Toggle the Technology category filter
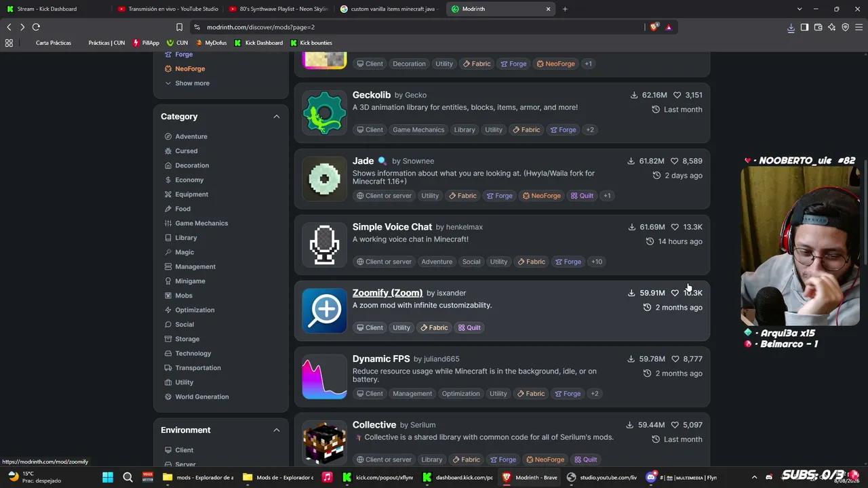 [x=188, y=353]
